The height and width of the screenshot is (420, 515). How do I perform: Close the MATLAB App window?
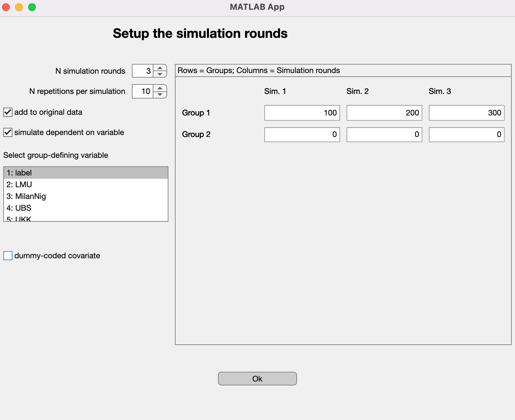coord(6,7)
